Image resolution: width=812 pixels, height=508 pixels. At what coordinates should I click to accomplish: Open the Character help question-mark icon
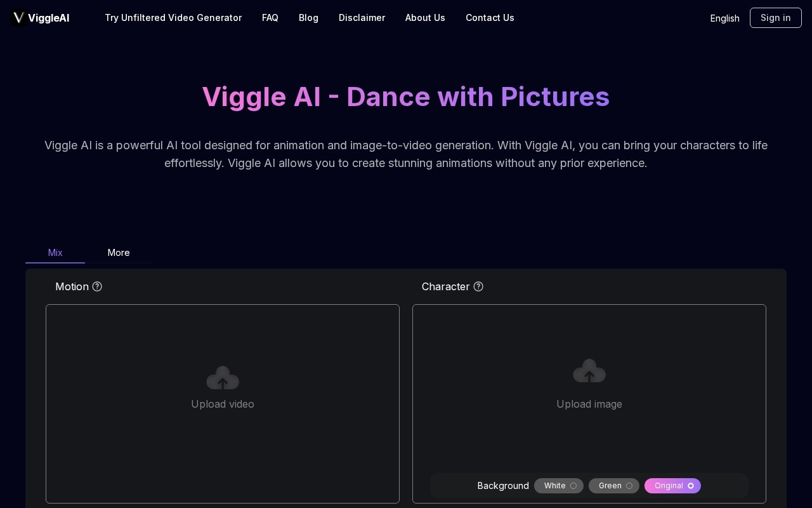point(478,286)
